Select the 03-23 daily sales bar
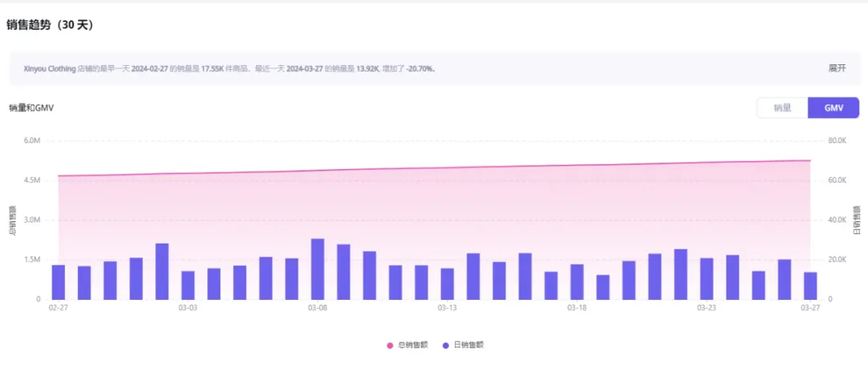The width and height of the screenshot is (868, 365). coord(706,279)
